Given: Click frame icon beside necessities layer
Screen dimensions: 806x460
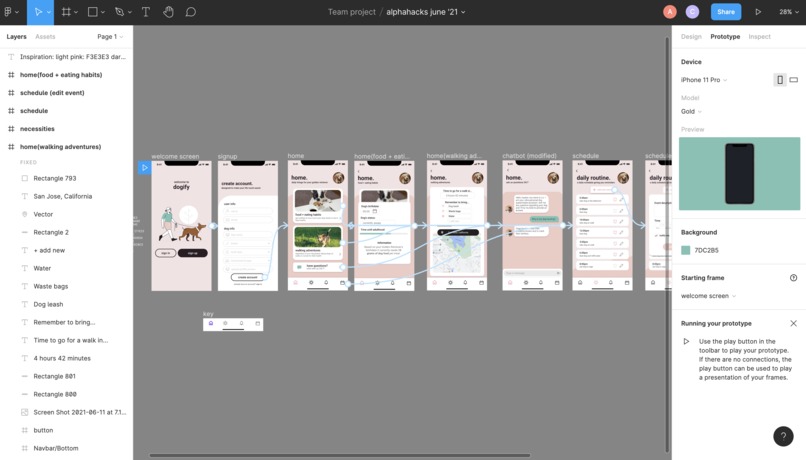Looking at the screenshot, I should (x=11, y=128).
